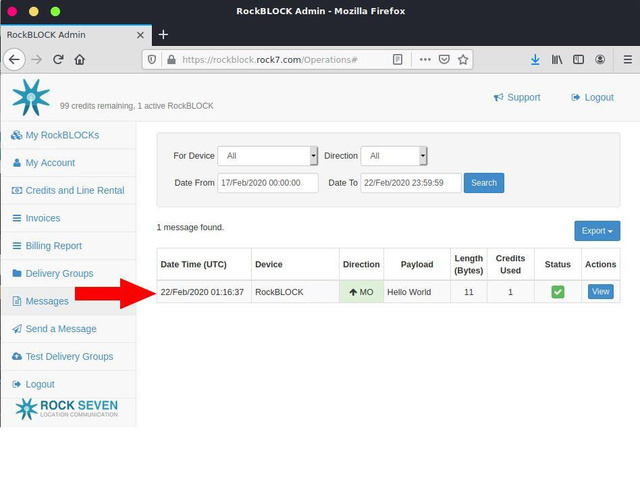Image resolution: width=640 pixels, height=480 pixels.
Task: Click the header Logout link
Action: click(x=592, y=98)
